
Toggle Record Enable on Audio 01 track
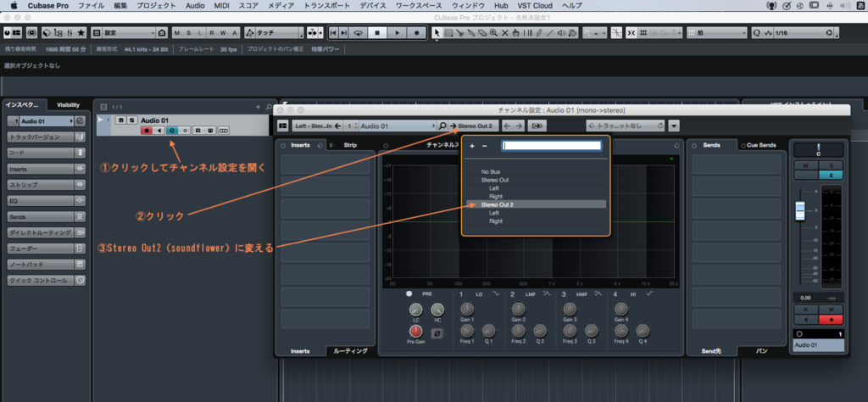(x=147, y=130)
